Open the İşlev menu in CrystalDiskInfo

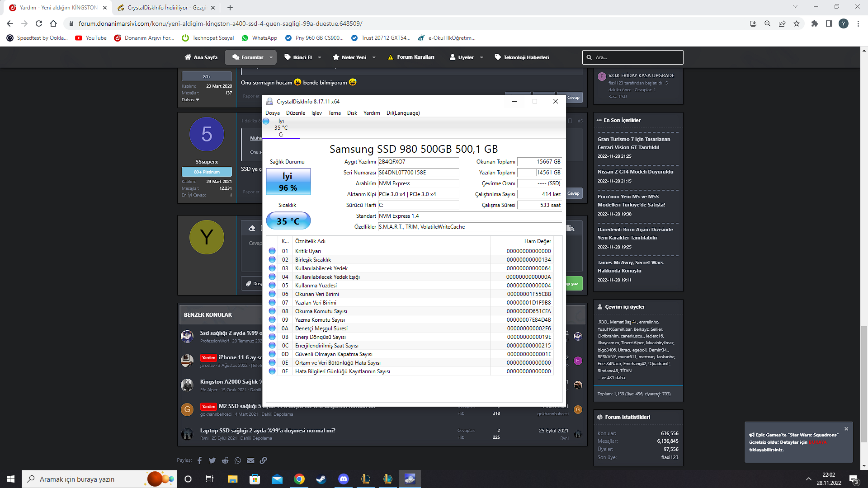(x=316, y=113)
